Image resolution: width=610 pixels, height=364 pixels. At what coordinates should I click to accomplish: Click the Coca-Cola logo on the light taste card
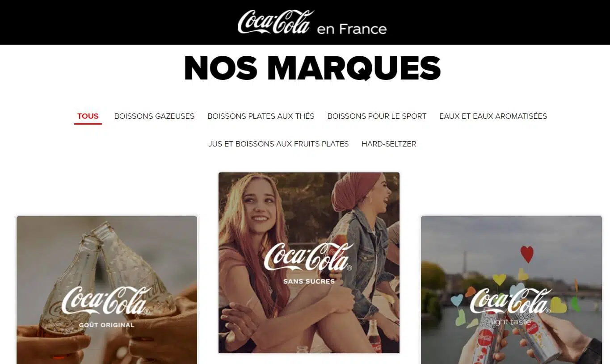coord(510,301)
